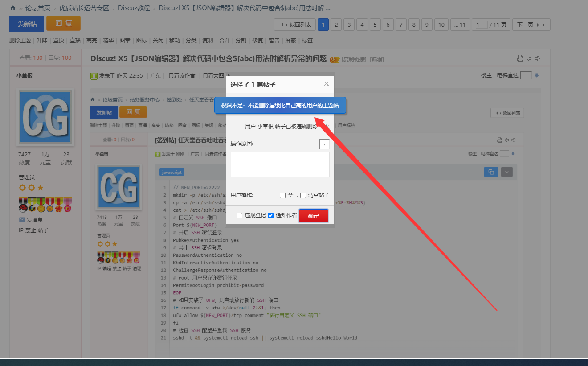The image size is (588, 366).
Task: Open 标签 in the moderation row
Action: coord(307,41)
